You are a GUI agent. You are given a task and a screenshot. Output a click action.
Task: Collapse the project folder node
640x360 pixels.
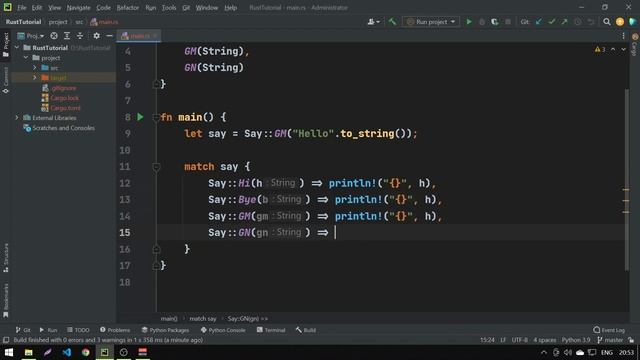coord(26,58)
